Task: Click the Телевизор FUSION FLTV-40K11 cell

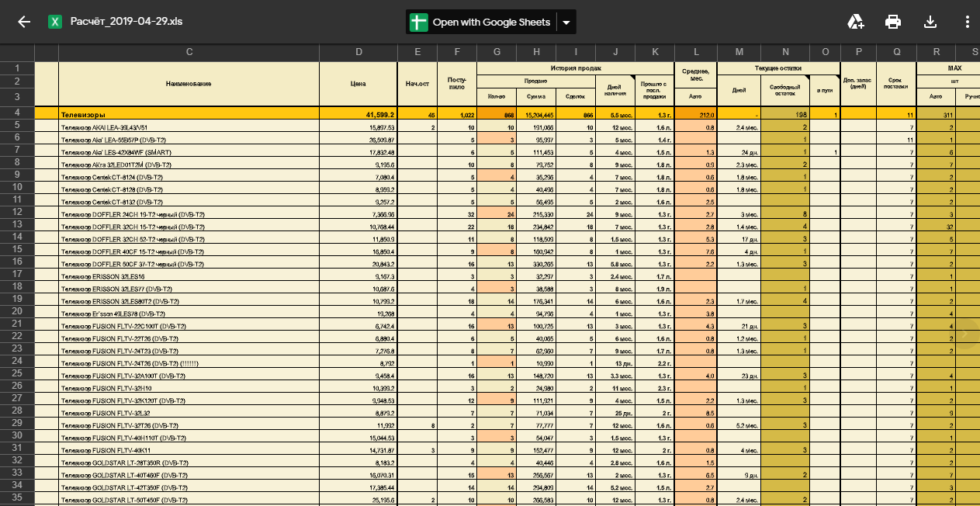Action: [189, 450]
